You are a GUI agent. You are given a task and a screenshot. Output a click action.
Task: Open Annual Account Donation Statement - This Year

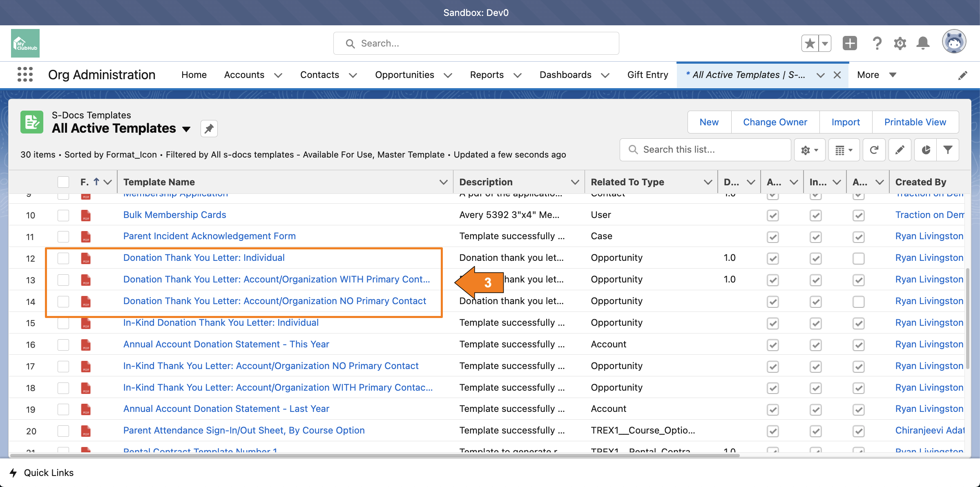(226, 344)
